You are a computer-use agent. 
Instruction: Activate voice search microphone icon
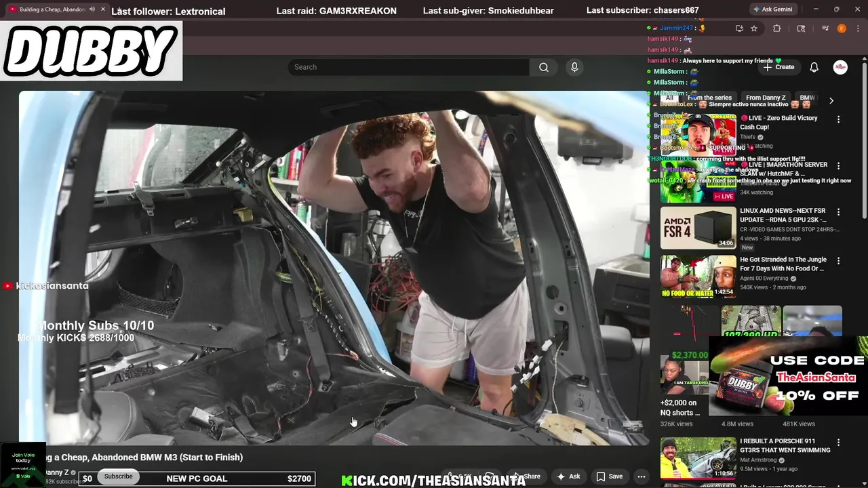574,67
